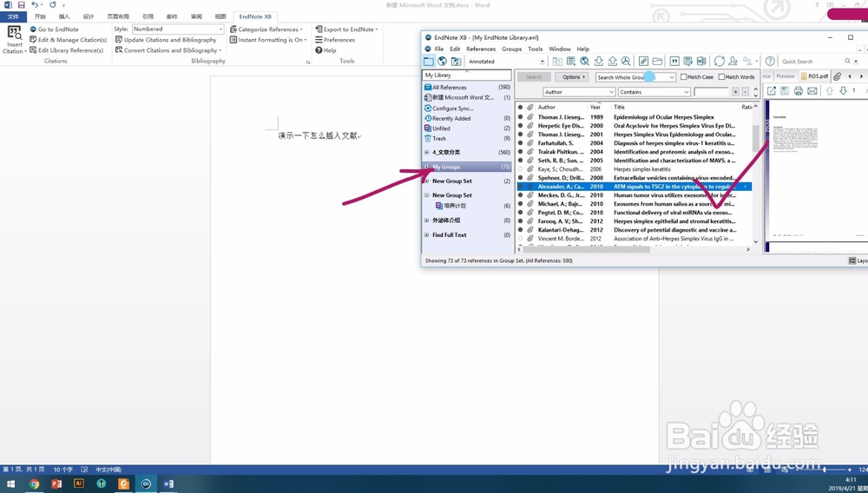
Task: Open EndNote References menu
Action: [x=481, y=49]
